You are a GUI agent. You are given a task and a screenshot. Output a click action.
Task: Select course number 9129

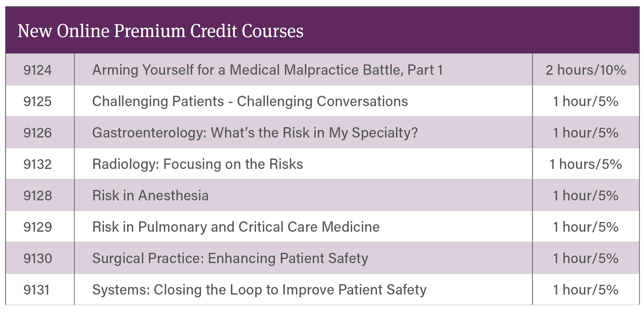(37, 227)
